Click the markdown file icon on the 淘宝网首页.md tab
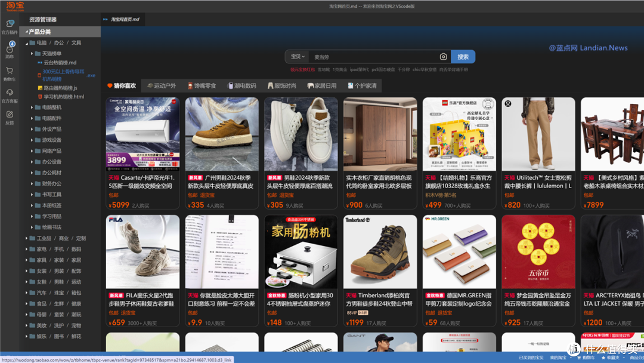644x363 pixels. [106, 19]
